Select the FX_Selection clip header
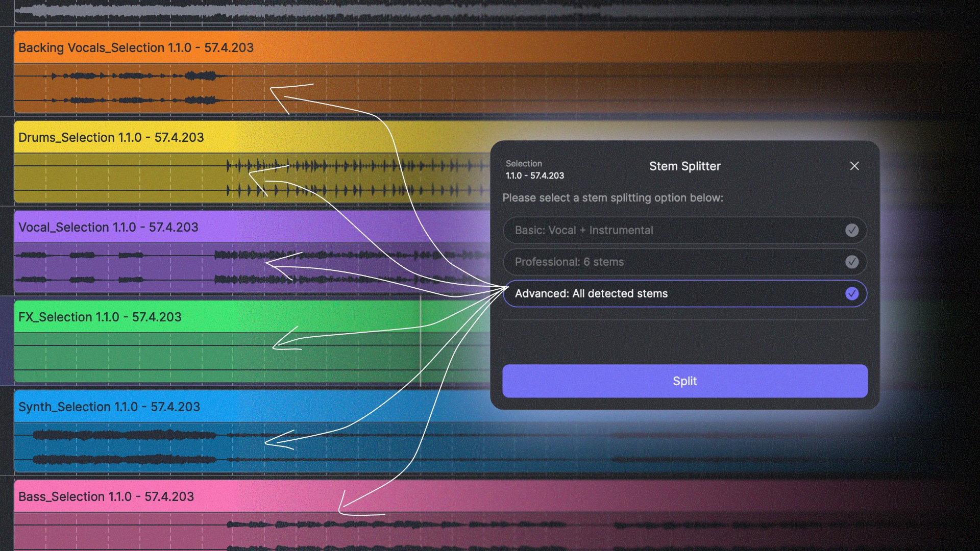The width and height of the screenshot is (980, 551). click(x=100, y=317)
